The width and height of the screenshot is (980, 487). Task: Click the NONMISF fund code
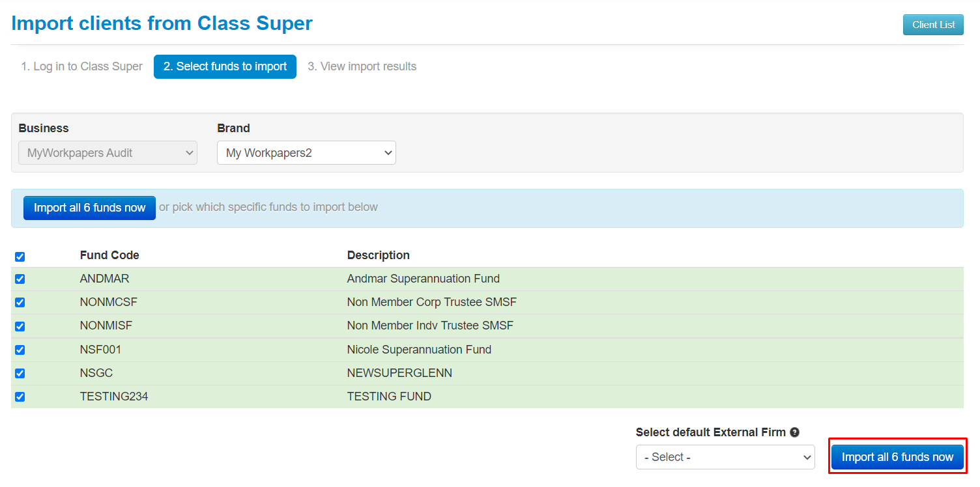pyautogui.click(x=106, y=326)
